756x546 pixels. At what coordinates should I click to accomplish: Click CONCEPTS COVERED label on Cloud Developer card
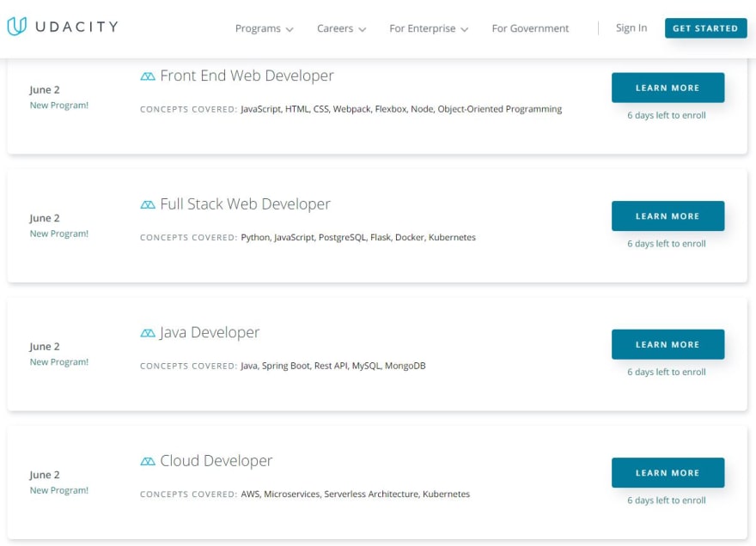coord(188,494)
